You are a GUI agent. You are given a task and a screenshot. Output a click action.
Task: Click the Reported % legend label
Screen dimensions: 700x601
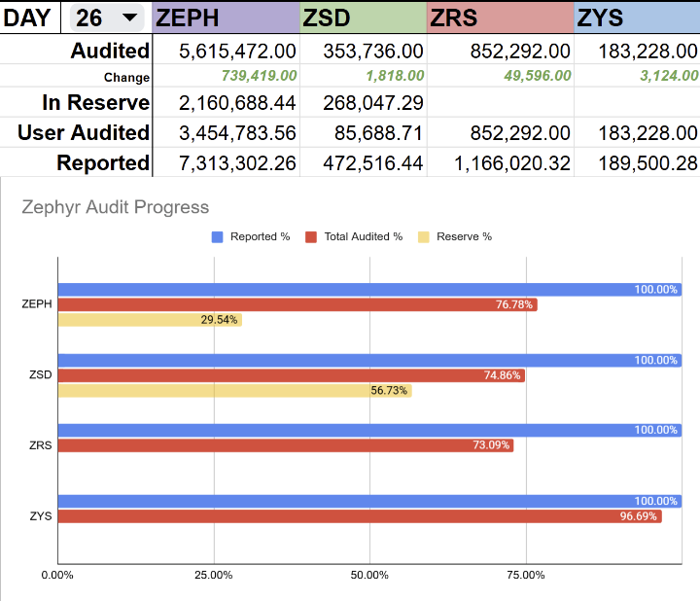click(x=260, y=236)
